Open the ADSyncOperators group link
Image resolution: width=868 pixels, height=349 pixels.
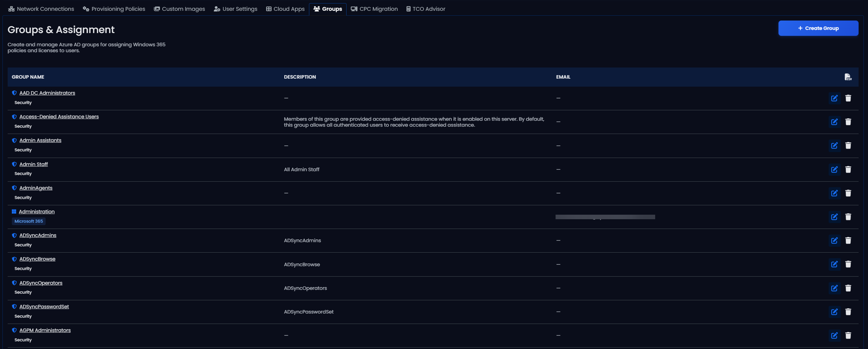41,283
